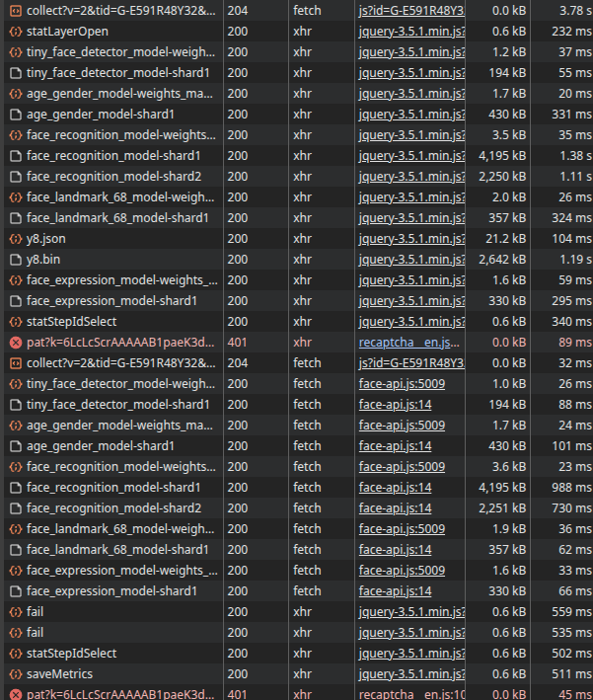Click the icon beside saveMetrics
593x700 pixels.
(x=15, y=674)
